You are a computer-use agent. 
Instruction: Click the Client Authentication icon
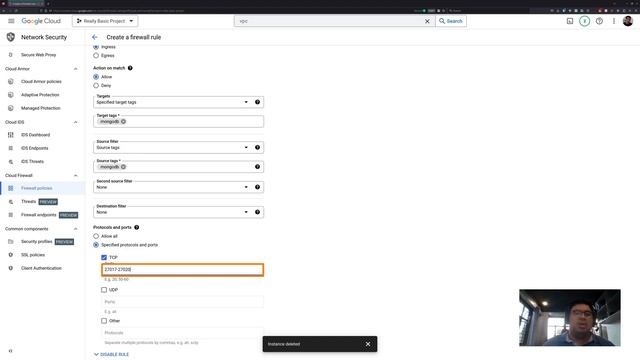[11, 268]
